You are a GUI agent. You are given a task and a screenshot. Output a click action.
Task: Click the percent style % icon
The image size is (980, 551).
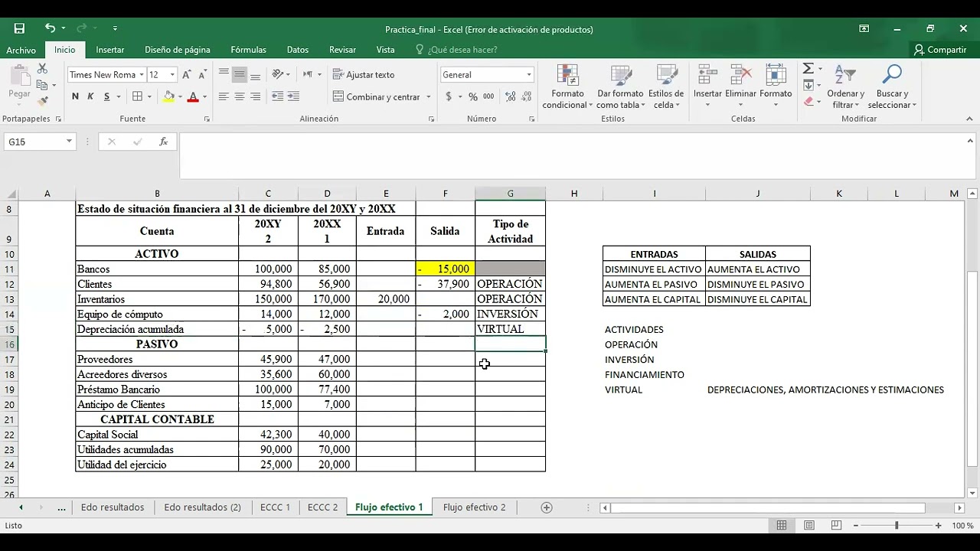coord(473,96)
